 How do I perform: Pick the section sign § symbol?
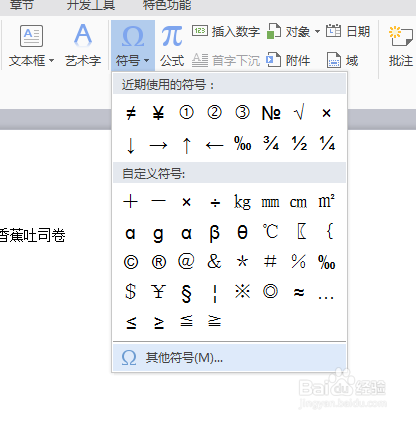(186, 293)
